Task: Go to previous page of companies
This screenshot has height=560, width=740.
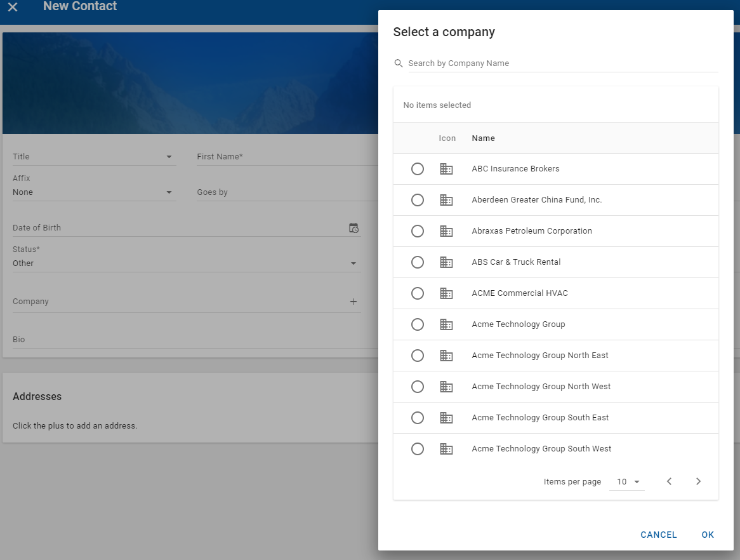Action: 669,482
